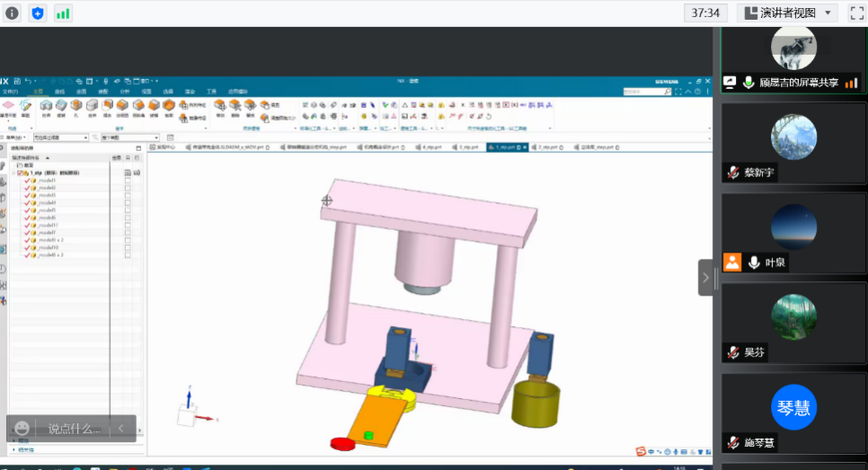Check the green network signal icon
868x470 pixels.
63,13
